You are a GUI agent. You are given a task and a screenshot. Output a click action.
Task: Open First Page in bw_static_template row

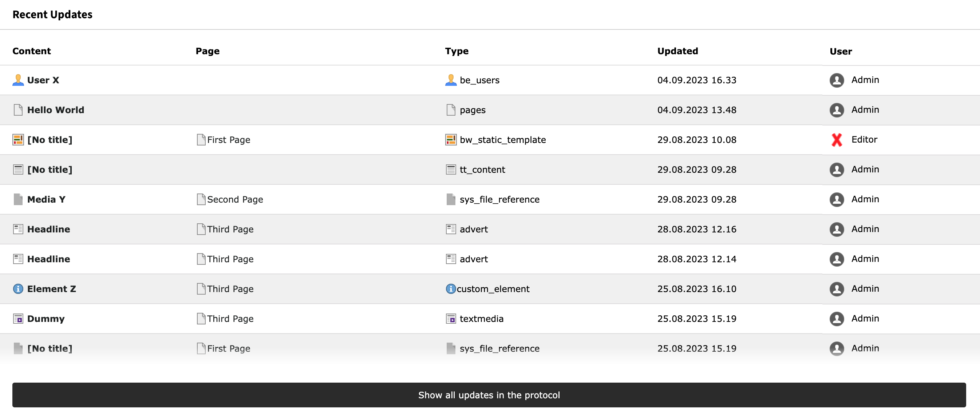tap(228, 140)
